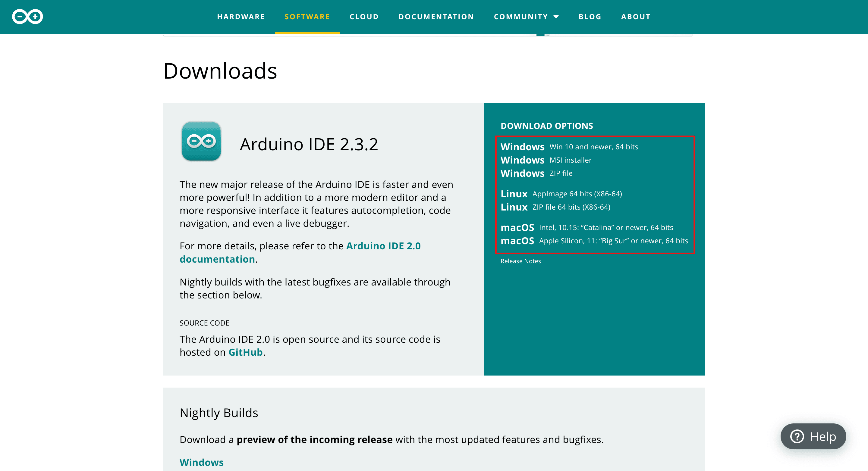Download Linux ZIP file 64 bits
The width and height of the screenshot is (868, 471).
555,207
